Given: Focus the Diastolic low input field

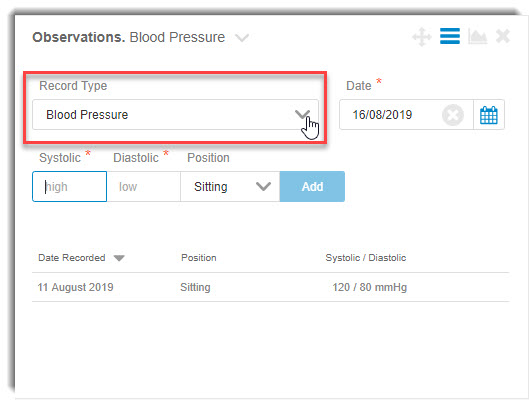Looking at the screenshot, I should pyautogui.click(x=144, y=187).
